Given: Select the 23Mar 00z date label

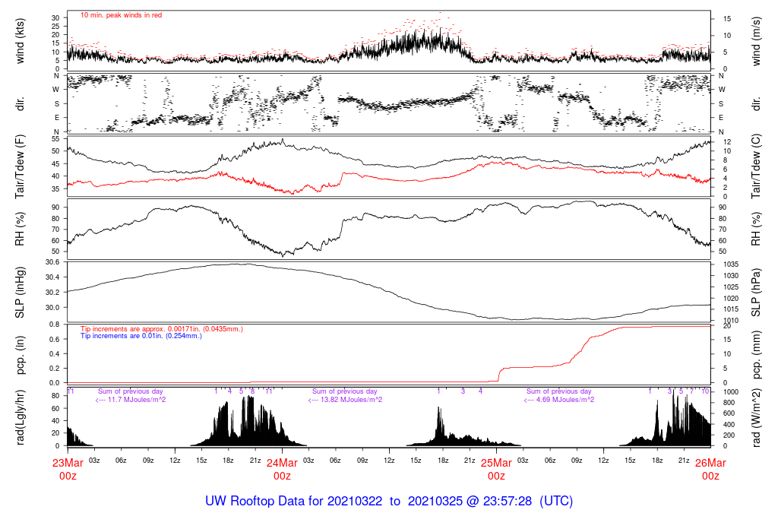Looking at the screenshot, I should [68, 470].
